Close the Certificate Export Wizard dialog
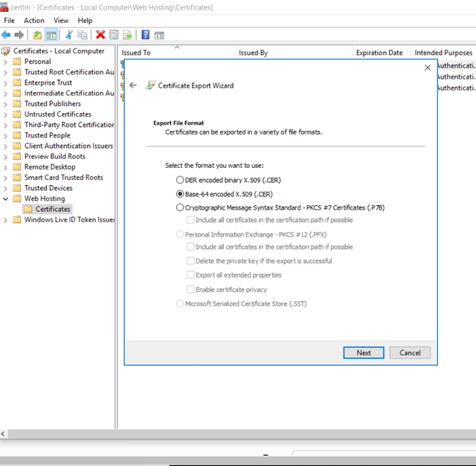 point(428,68)
